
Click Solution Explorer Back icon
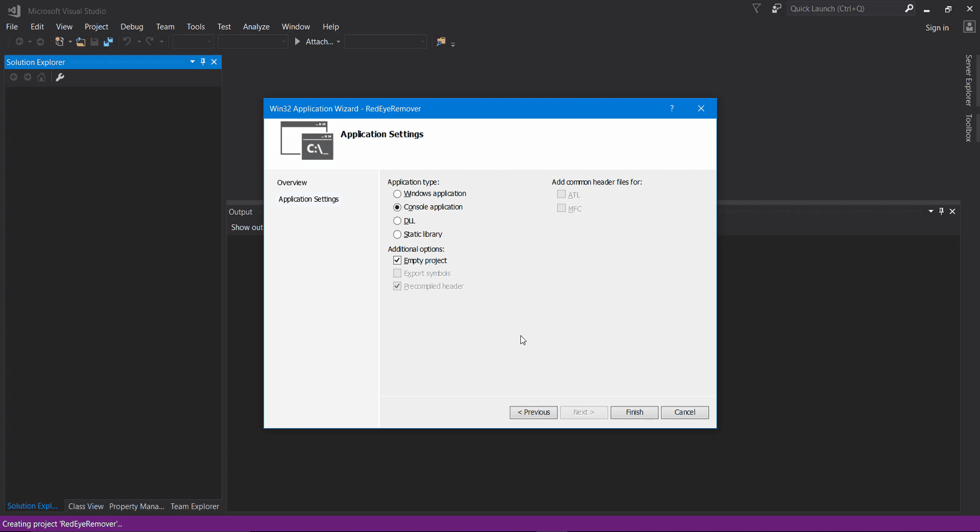click(14, 77)
